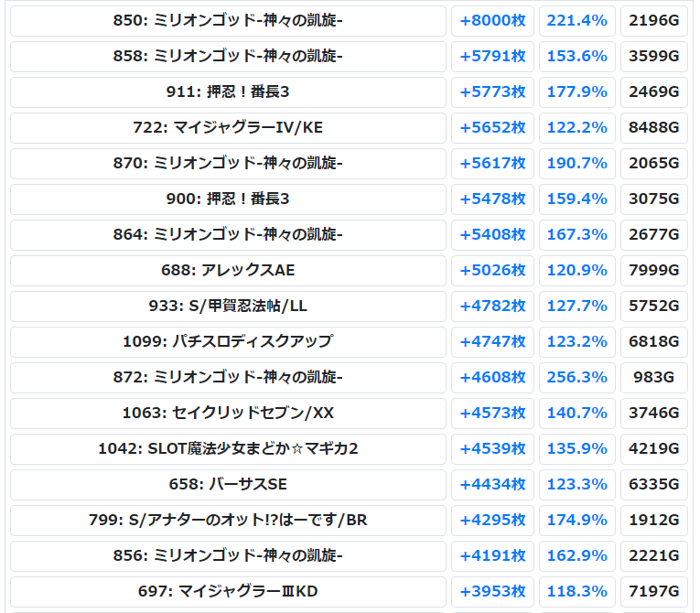
Task: Select the +5026枚 value
Action: [x=492, y=271]
